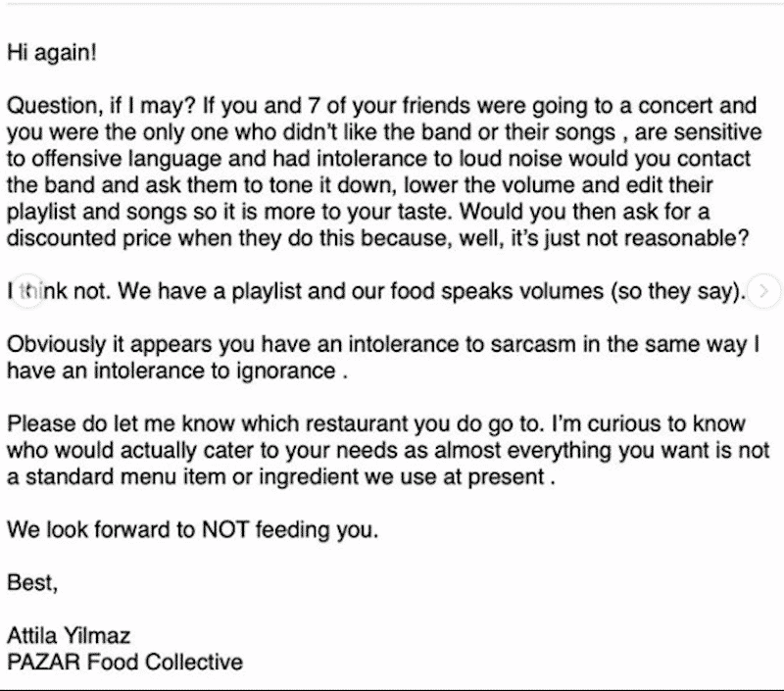
Task: Click the next image carousel arrow
Action: pyautogui.click(x=763, y=291)
